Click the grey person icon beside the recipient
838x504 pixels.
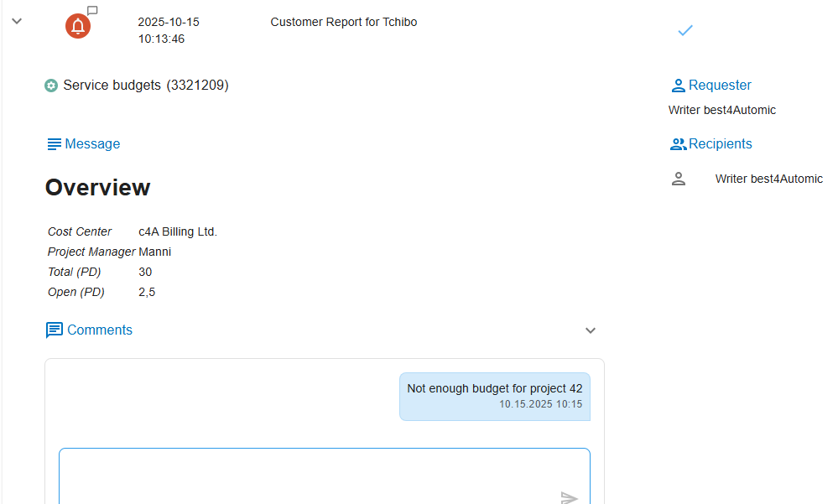pos(679,179)
